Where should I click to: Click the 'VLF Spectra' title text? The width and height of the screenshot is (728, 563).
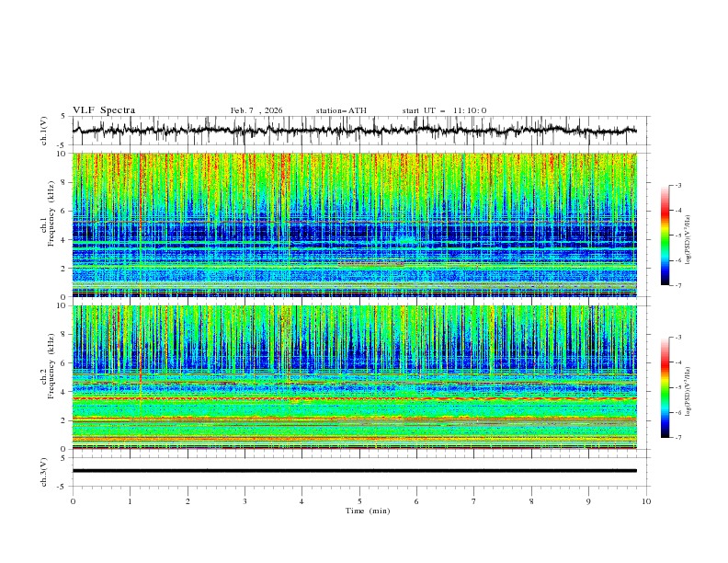(x=104, y=110)
